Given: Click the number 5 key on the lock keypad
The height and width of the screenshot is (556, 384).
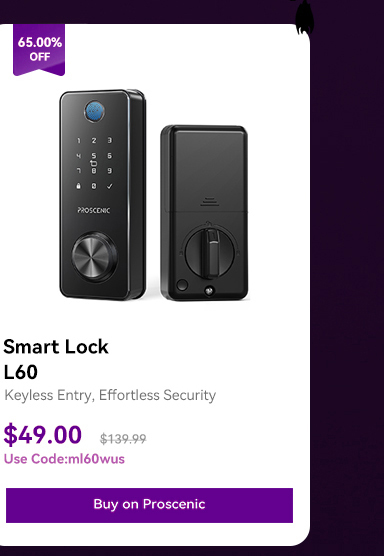Looking at the screenshot, I should pyautogui.click(x=94, y=156).
